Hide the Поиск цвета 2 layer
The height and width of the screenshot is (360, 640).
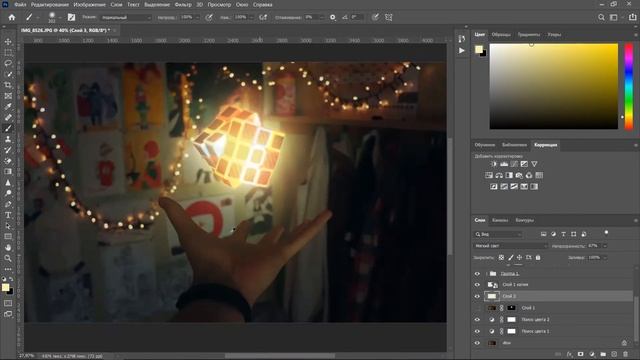coord(477,320)
